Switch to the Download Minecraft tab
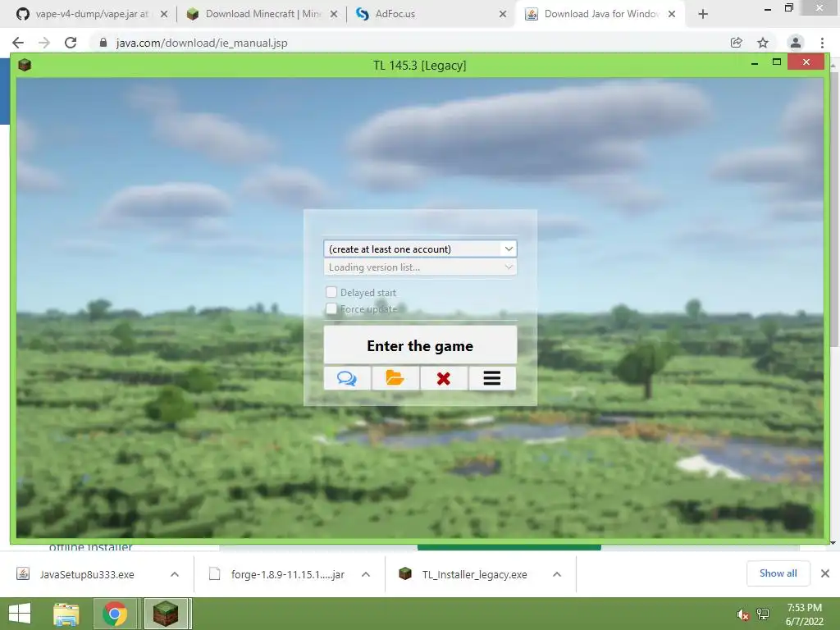 262,14
